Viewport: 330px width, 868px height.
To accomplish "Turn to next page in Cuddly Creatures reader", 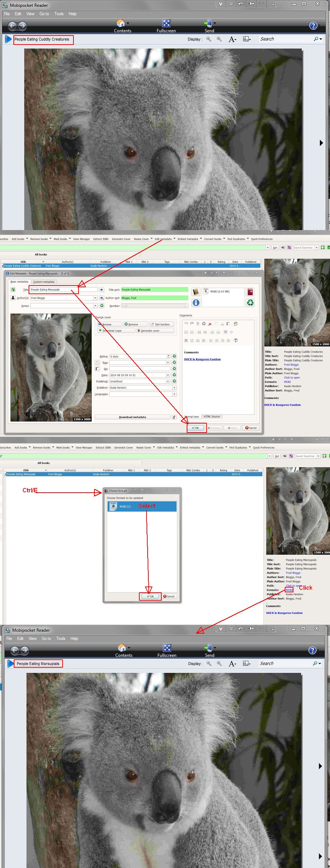I will pyautogui.click(x=321, y=143).
